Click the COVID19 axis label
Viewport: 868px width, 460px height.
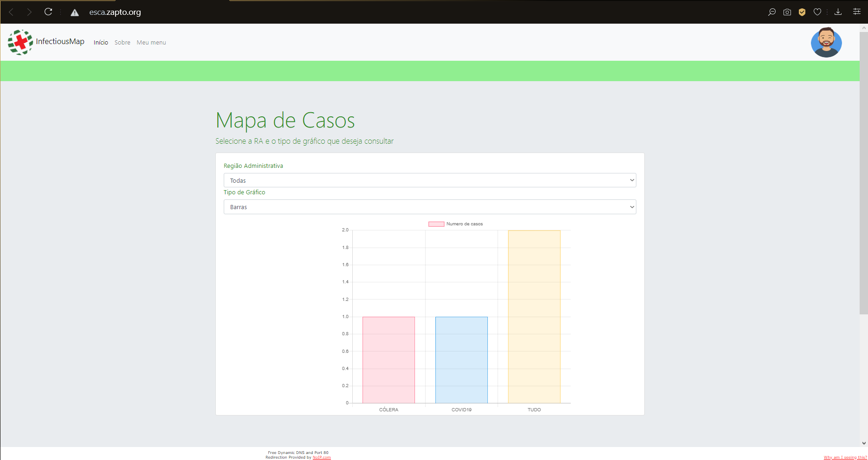coord(461,410)
